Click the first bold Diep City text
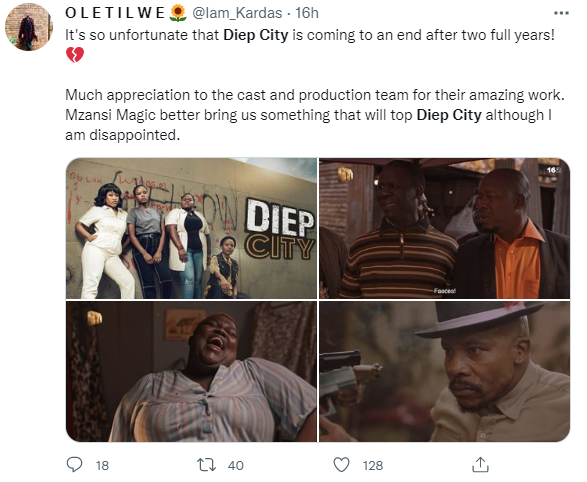Screen dimensions: 587x482 click(256, 35)
